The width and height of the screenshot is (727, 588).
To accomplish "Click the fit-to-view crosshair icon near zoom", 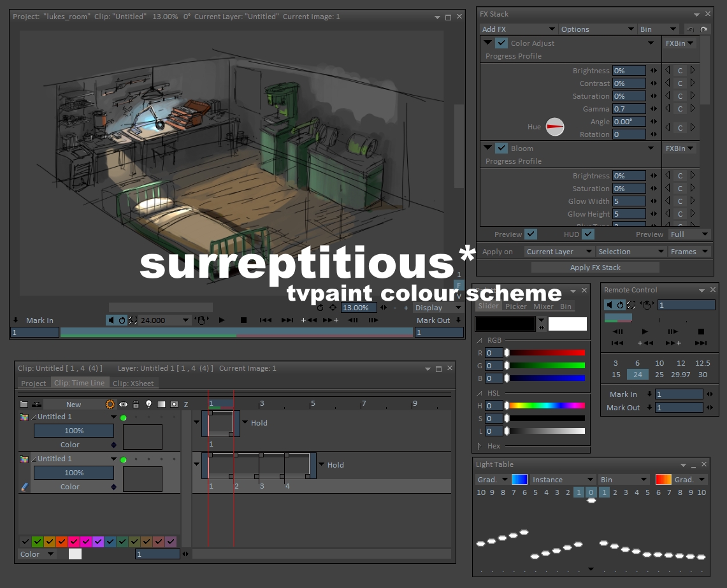I will (x=333, y=308).
